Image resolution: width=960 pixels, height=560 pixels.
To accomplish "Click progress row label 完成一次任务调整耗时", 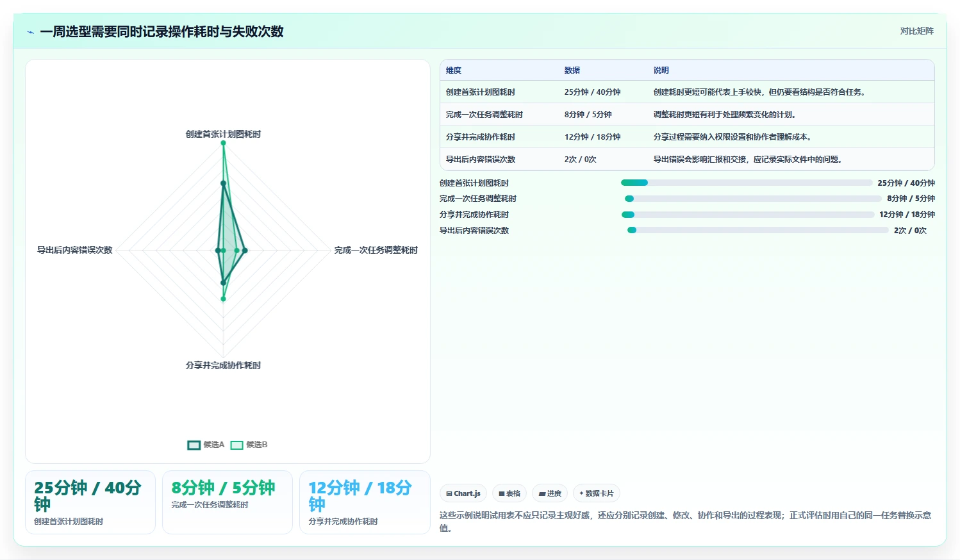I will coord(478,199).
